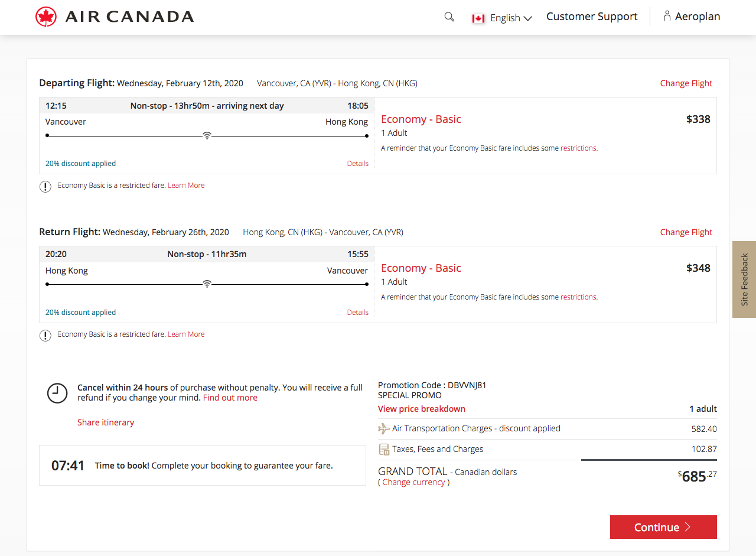Click the clock icon beside cancel policy
Viewport: 756px width, 556px height.
57,393
